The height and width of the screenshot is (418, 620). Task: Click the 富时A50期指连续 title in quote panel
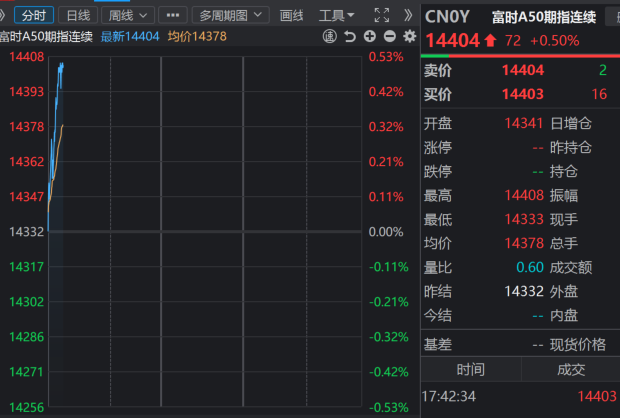click(x=544, y=17)
